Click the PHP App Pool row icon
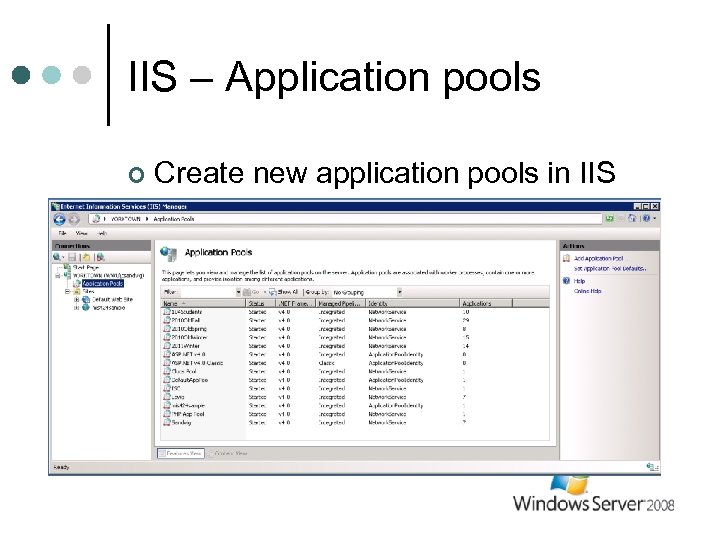Image resolution: width=720 pixels, height=540 pixels. [167, 414]
